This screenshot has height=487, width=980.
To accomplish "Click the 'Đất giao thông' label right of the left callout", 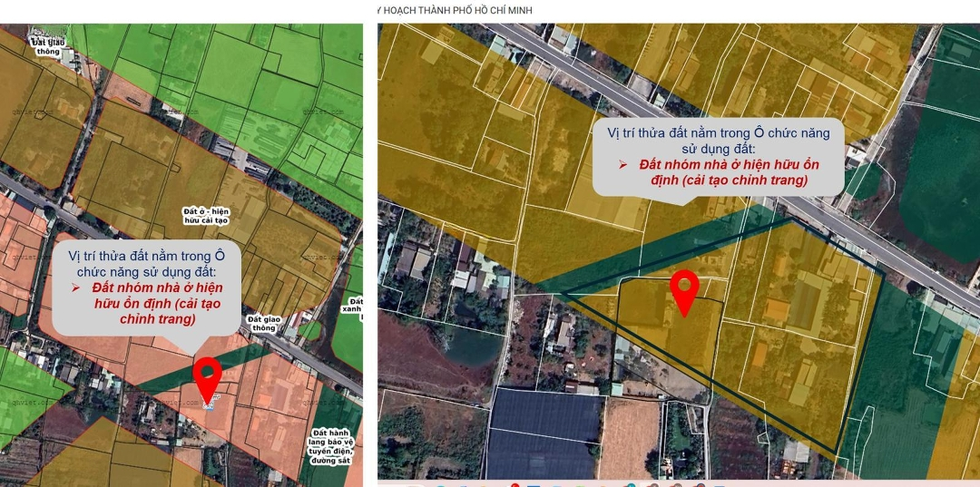I will coord(264,324).
